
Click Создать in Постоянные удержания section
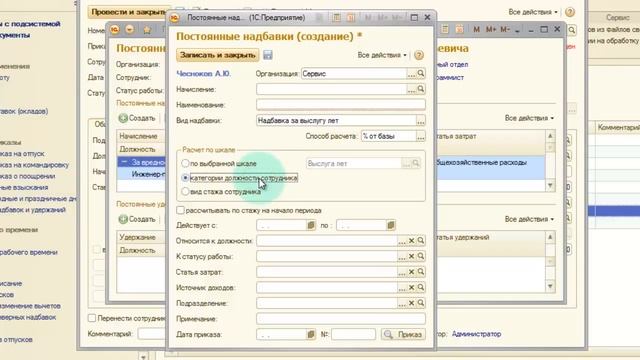pos(138,219)
